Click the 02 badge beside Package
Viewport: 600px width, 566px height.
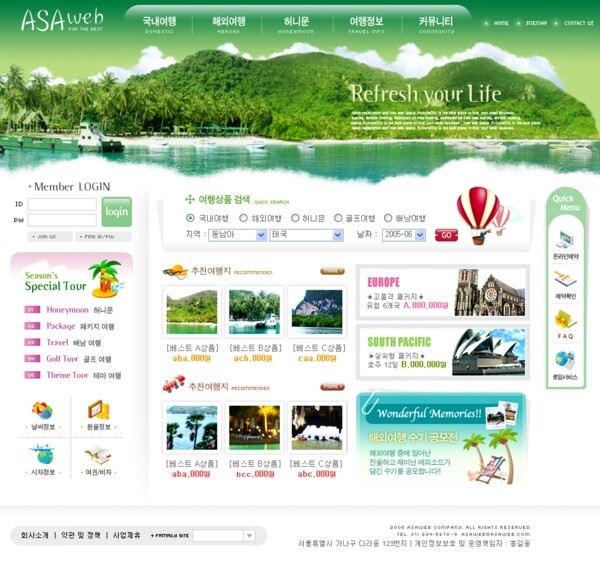pyautogui.click(x=32, y=326)
